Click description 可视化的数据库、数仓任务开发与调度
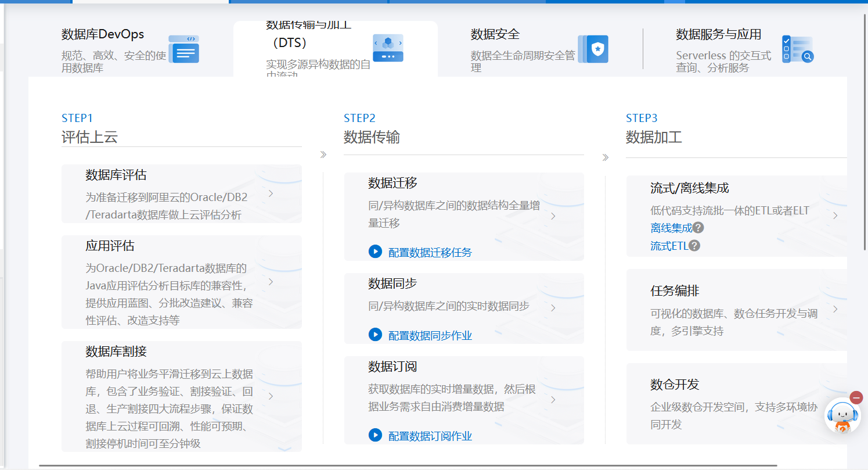 pos(734,322)
